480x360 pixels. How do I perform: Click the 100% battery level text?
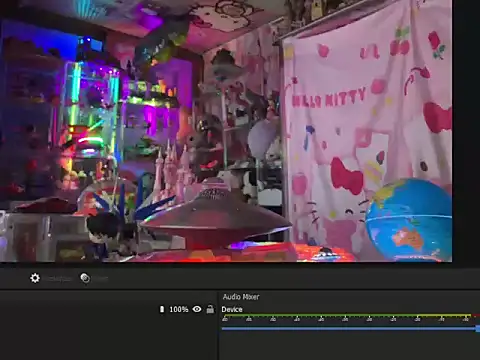[179, 309]
